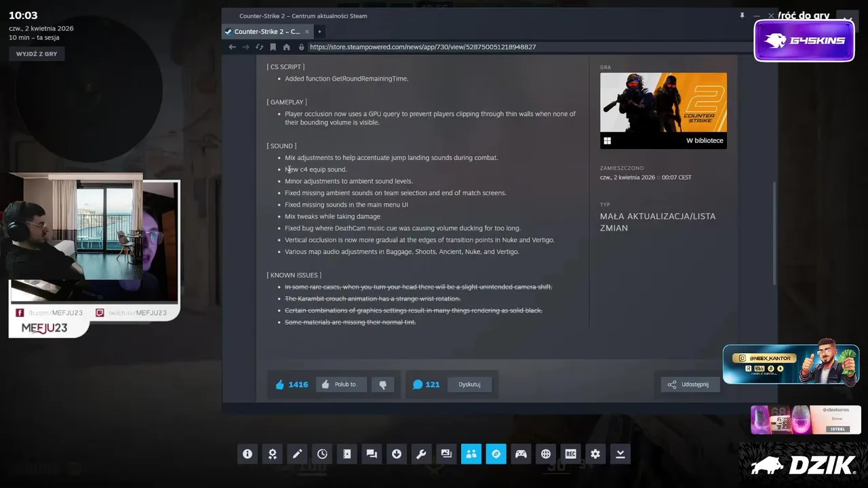Reload the Steam news page
Viewport: 868px width, 488px height.
point(259,47)
